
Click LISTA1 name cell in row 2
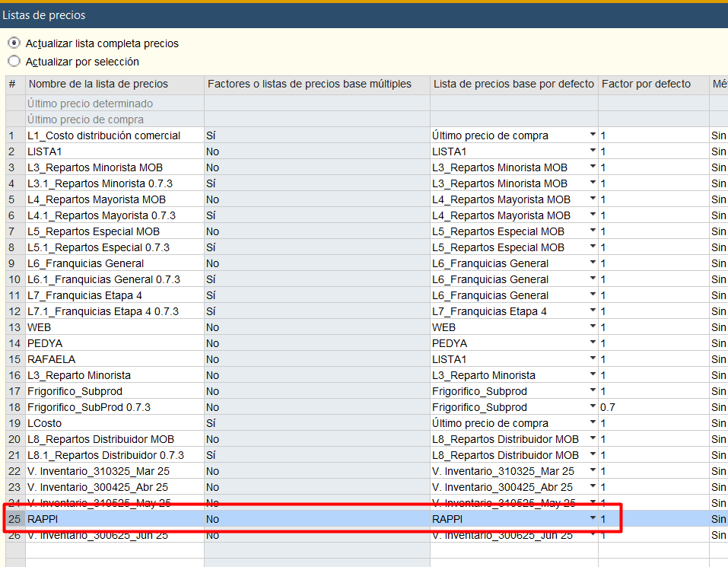tap(115, 151)
